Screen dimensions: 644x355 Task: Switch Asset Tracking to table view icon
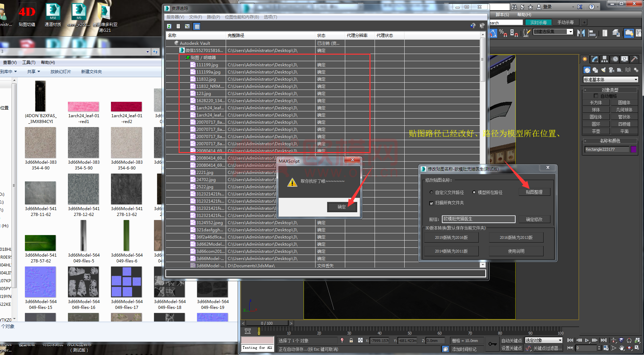(197, 26)
